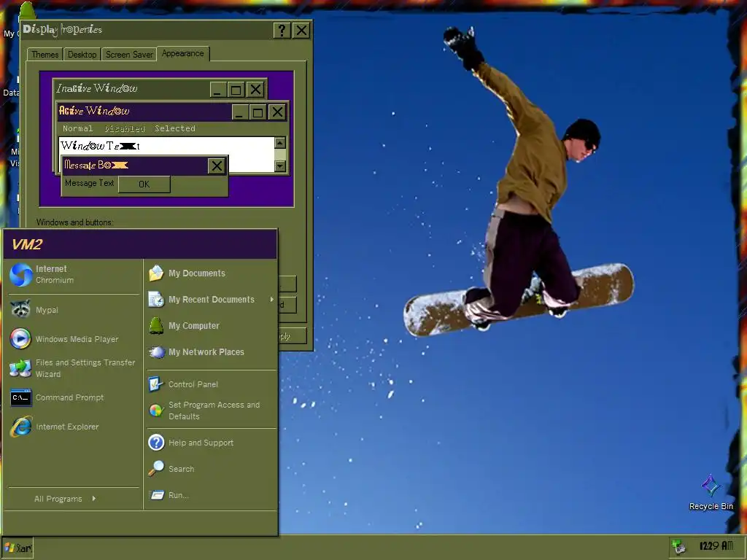The height and width of the screenshot is (560, 747).
Task: Expand My Recent Documents submenu arrow
Action: click(x=272, y=300)
